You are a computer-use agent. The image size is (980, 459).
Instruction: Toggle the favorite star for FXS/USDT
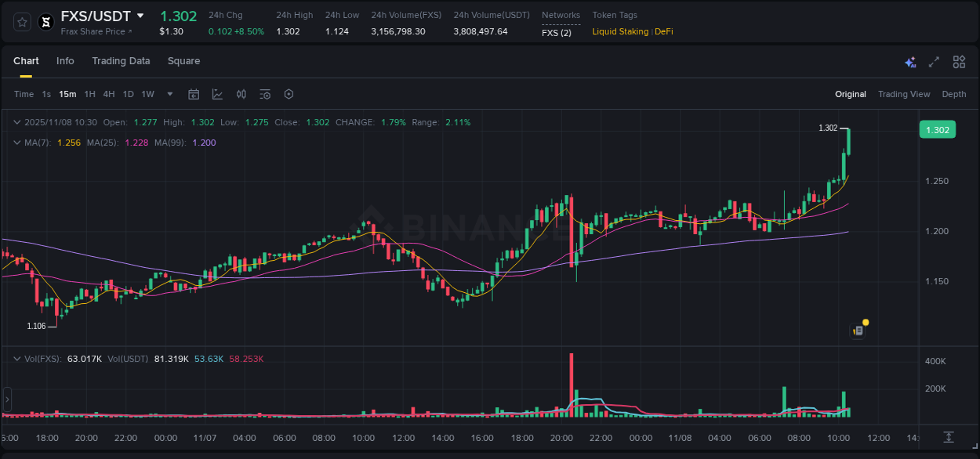[21, 22]
